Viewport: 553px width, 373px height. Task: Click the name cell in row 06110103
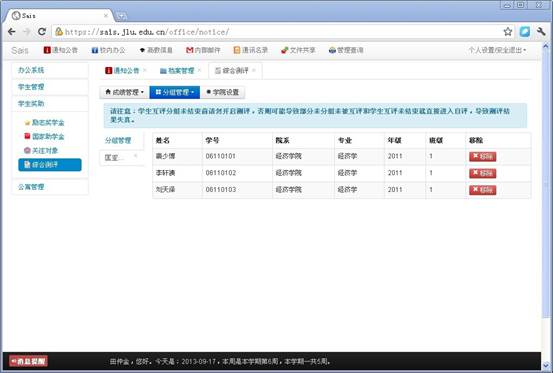(165, 189)
